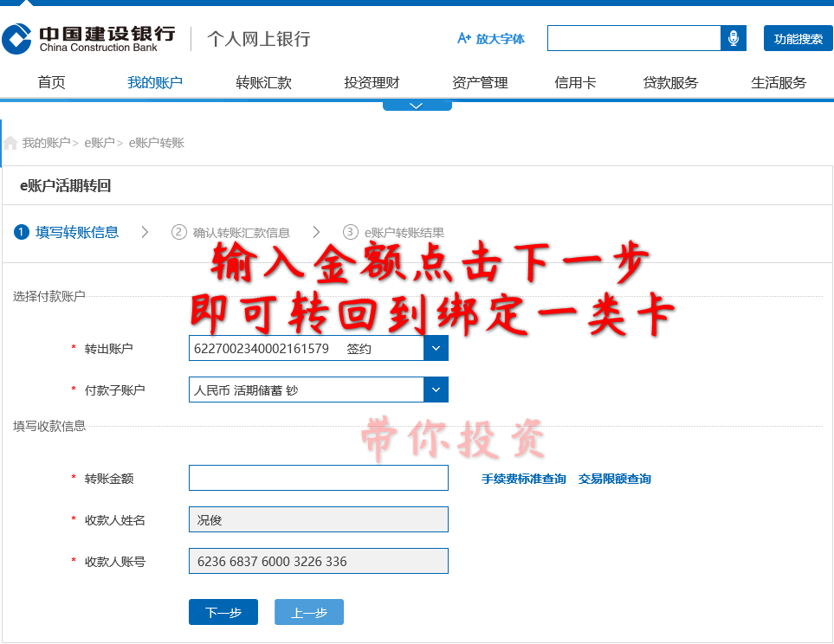834x644 pixels.
Task: Click the home breadcrumb icon
Action: click(x=10, y=143)
